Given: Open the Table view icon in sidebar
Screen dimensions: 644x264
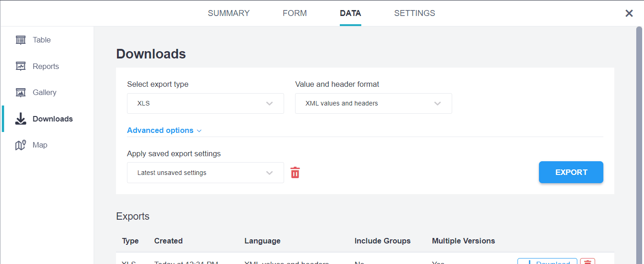Looking at the screenshot, I should pos(21,40).
